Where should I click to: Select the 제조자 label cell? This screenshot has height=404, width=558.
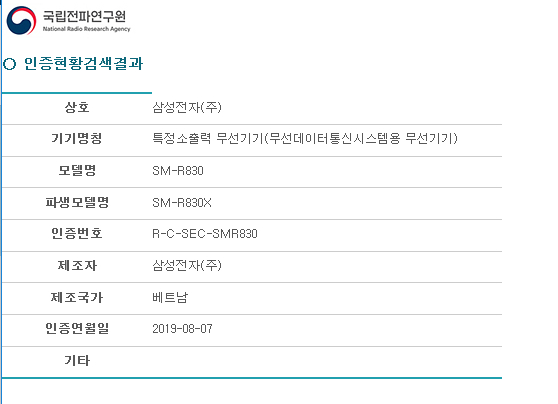pyautogui.click(x=77, y=265)
